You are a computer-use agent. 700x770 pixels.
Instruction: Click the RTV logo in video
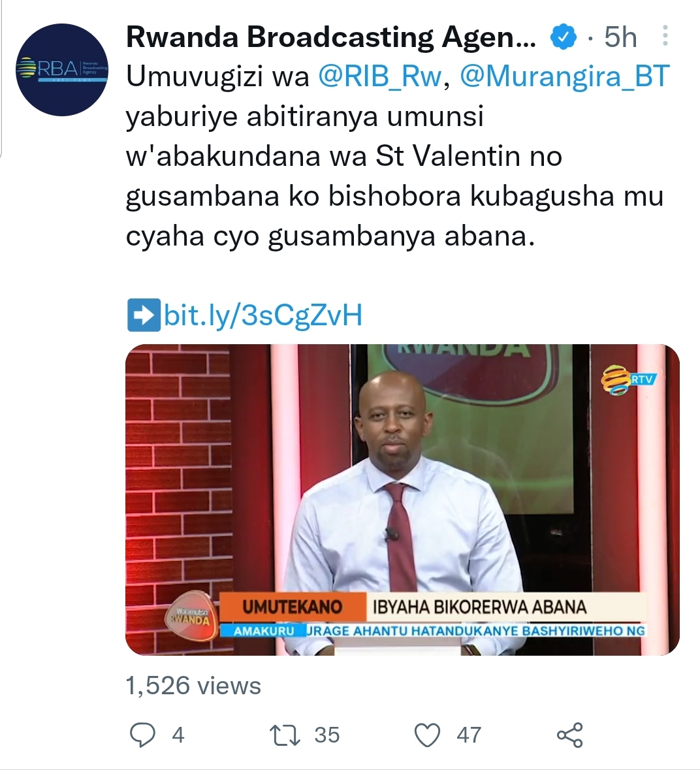point(628,379)
